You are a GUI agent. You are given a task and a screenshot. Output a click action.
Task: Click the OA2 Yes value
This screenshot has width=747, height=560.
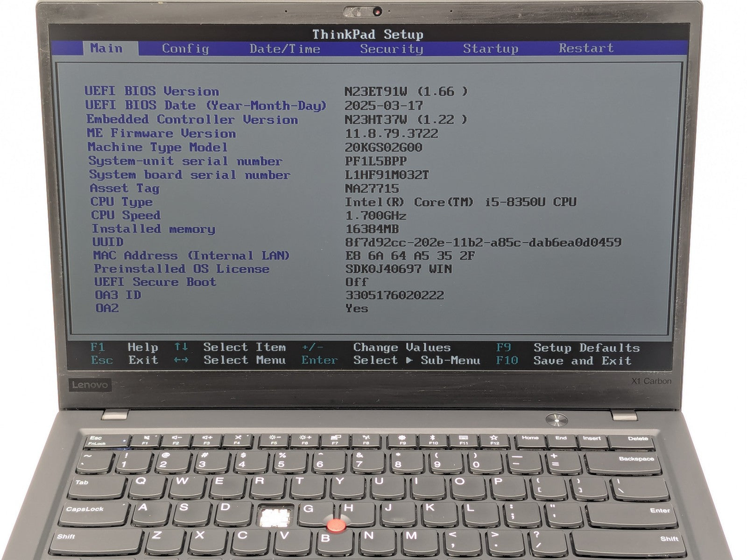tap(357, 308)
